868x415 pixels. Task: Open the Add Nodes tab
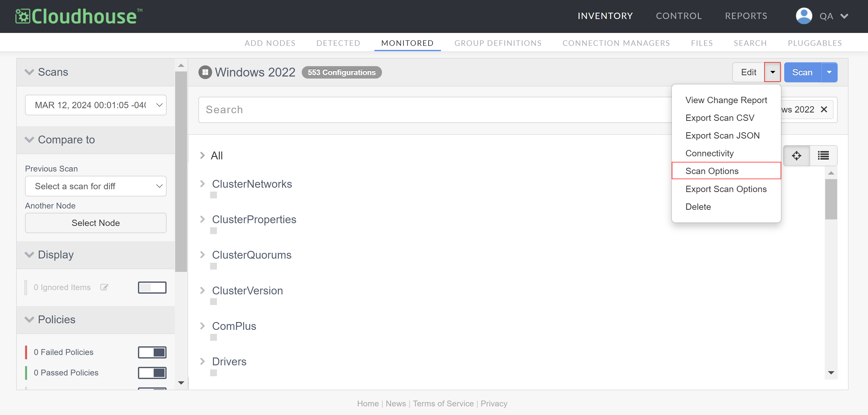click(x=270, y=43)
